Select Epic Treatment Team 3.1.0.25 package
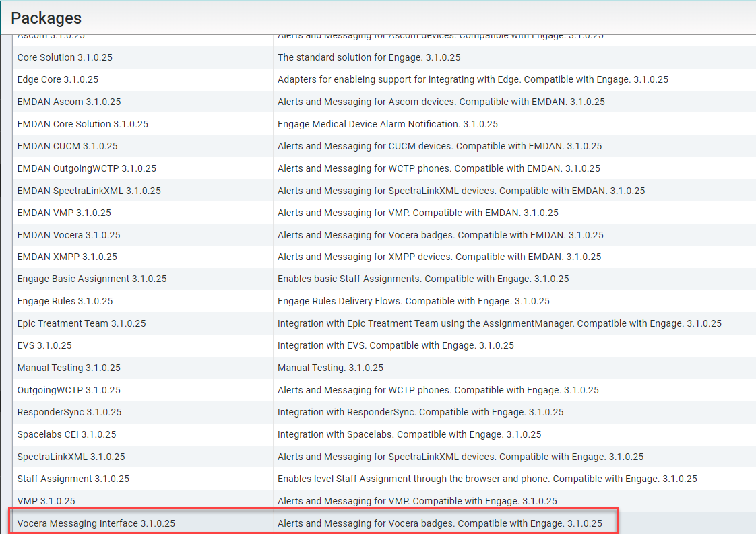The width and height of the screenshot is (756, 534). point(82,323)
